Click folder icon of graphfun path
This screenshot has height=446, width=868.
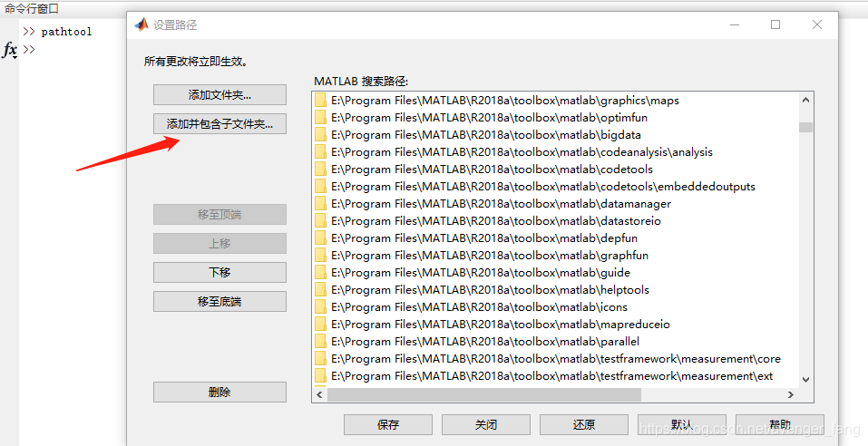[x=320, y=255]
